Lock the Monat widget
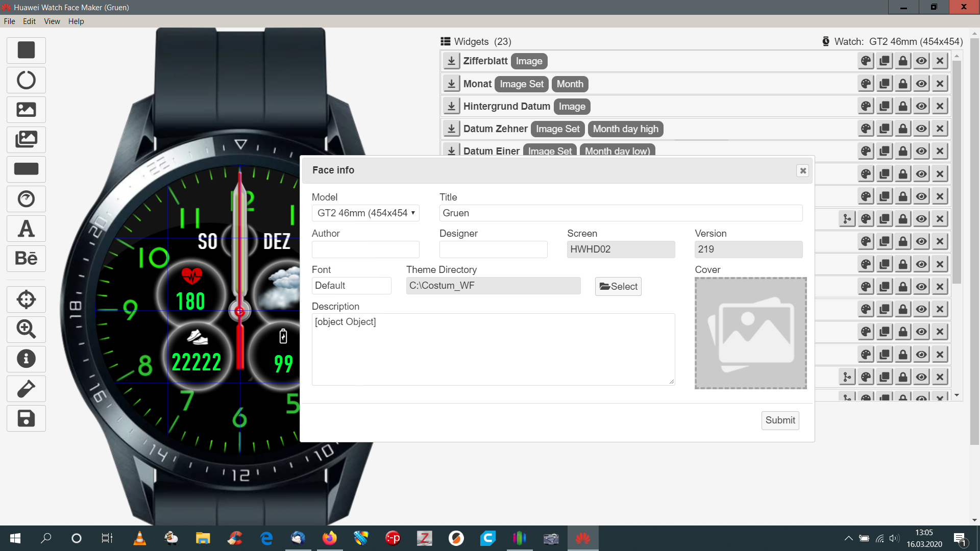Viewport: 980px width, 551px height. (x=903, y=84)
